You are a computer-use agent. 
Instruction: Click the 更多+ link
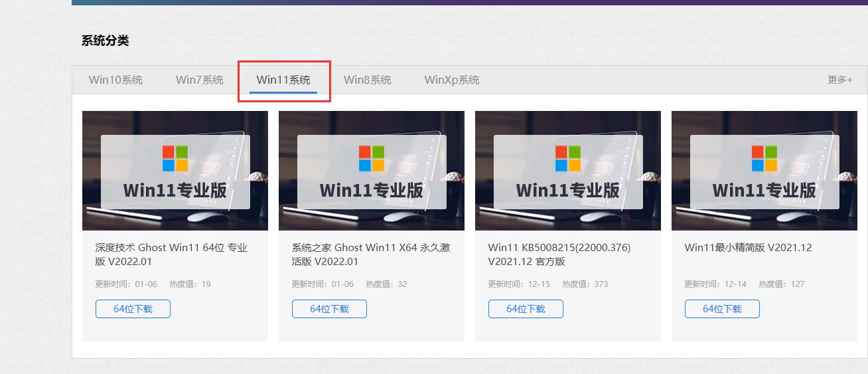840,80
